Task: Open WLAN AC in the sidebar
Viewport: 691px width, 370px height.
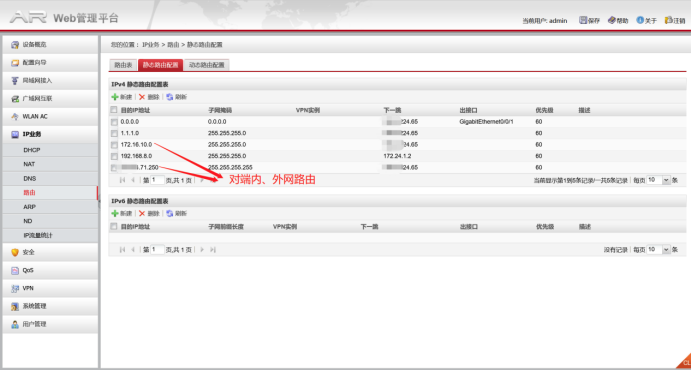Action: click(50, 117)
